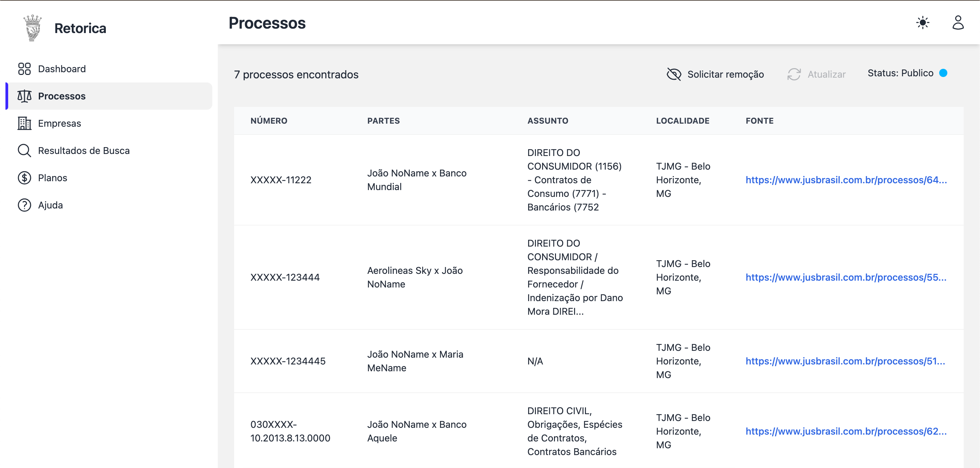This screenshot has height=468, width=980.
Task: Open jusbrasil link for Banco Aquele process
Action: tap(846, 431)
